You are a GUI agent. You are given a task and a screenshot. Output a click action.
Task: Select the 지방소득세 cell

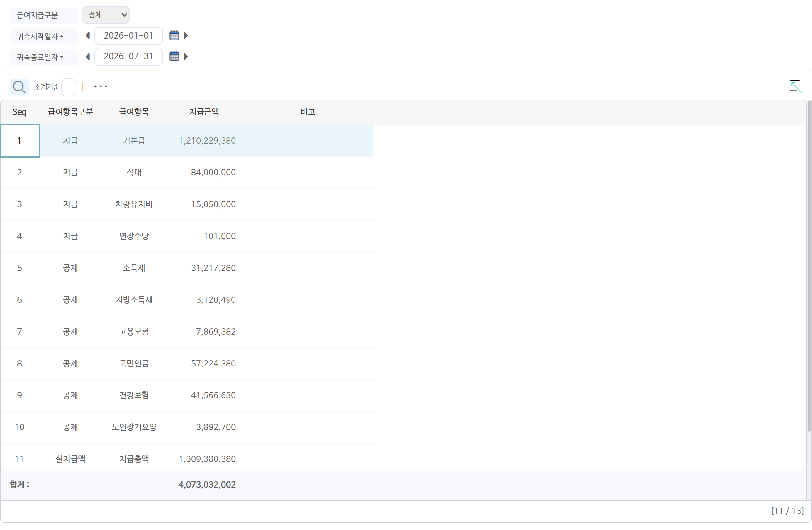tap(134, 300)
